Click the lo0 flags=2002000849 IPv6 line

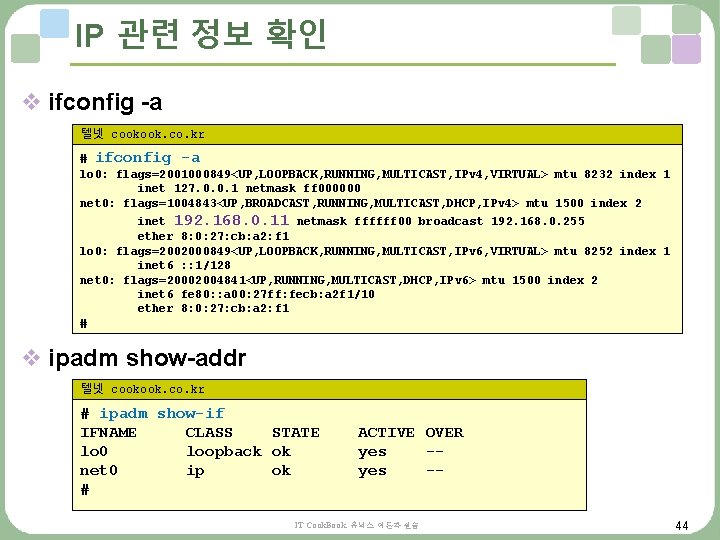[375, 252]
